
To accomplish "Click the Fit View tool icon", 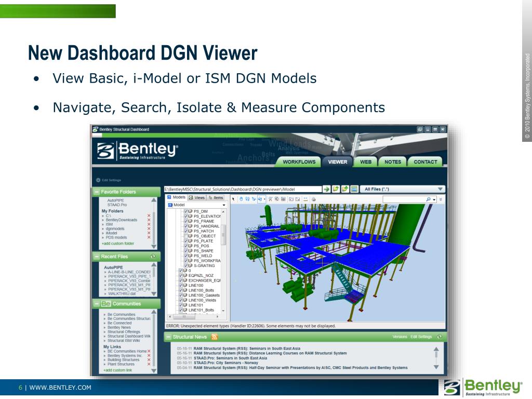I will [283, 199].
